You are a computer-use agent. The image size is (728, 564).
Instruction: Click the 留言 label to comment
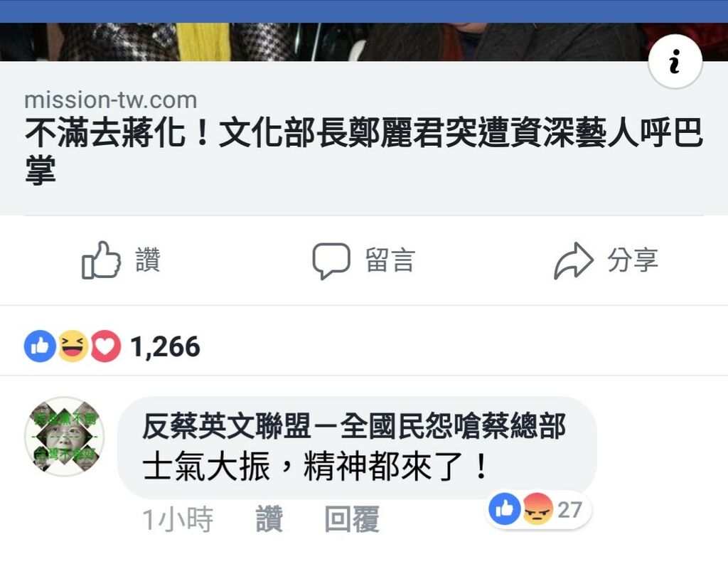(x=390, y=260)
